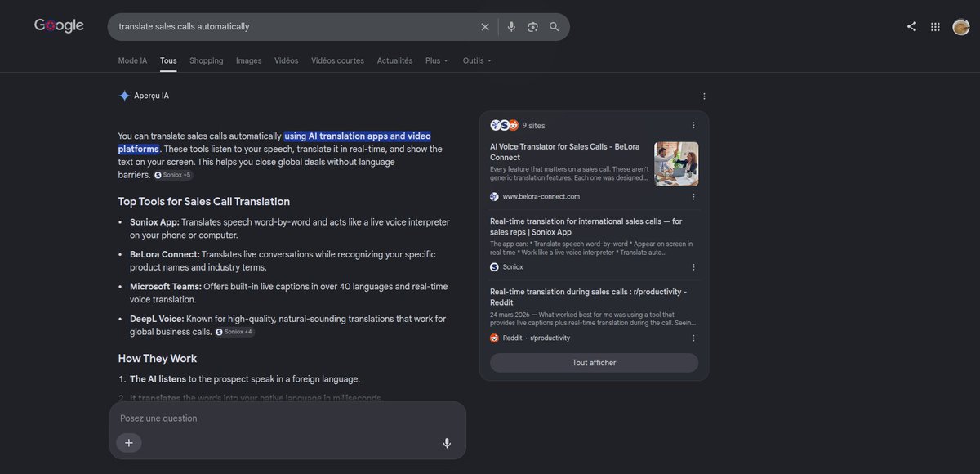Click the heading Top Tools for Sales Call Translation
Screen dimensions: 980x474
[204, 202]
